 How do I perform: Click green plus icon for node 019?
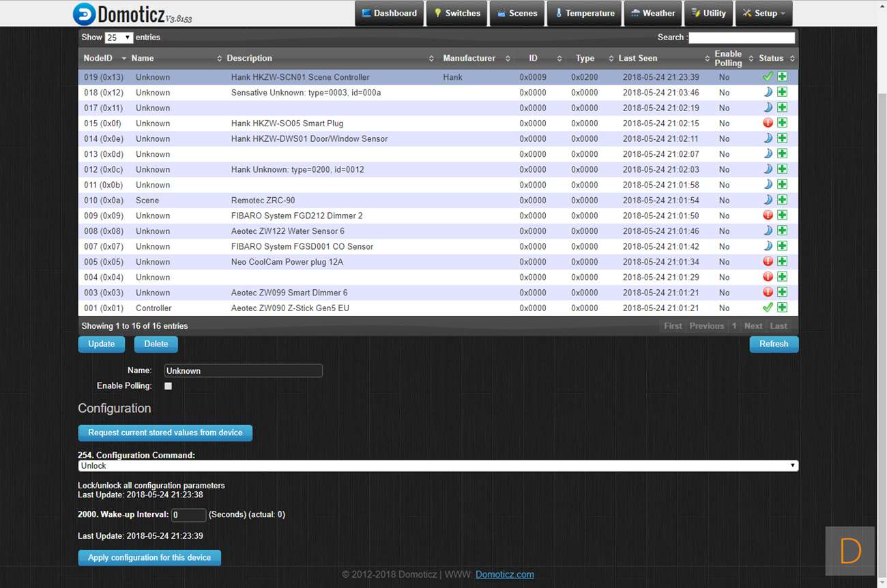(x=782, y=77)
